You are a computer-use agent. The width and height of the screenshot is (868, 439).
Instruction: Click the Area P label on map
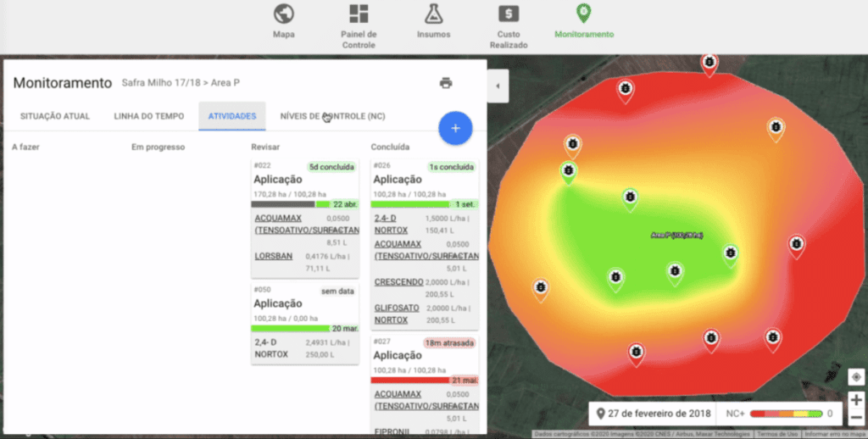tap(676, 235)
